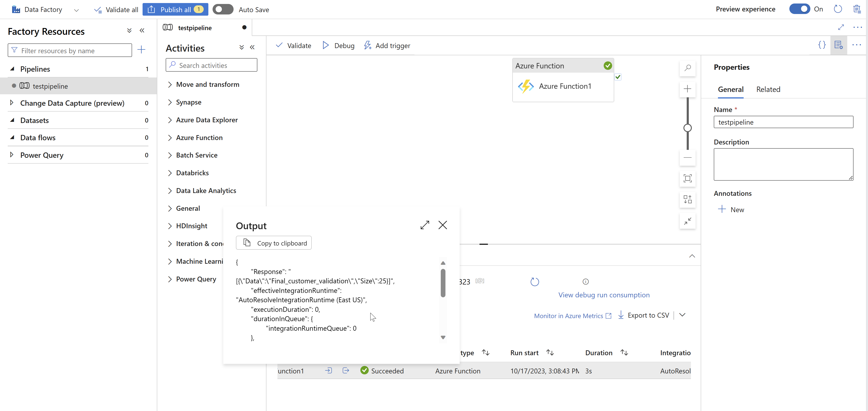The width and height of the screenshot is (868, 411).
Task: Click the Azure Function1 activity icon
Action: 526,86
